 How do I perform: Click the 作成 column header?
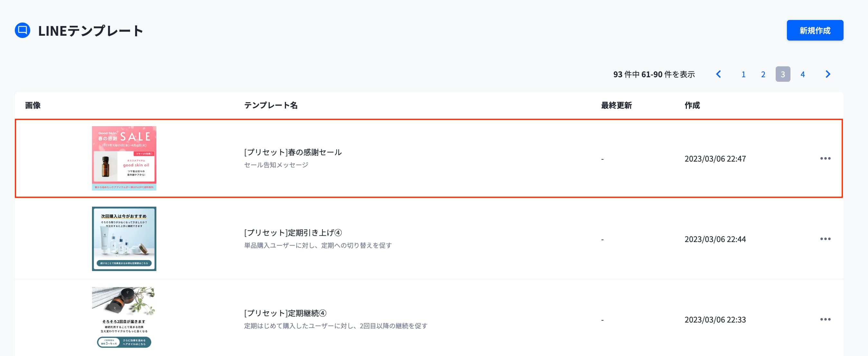692,106
